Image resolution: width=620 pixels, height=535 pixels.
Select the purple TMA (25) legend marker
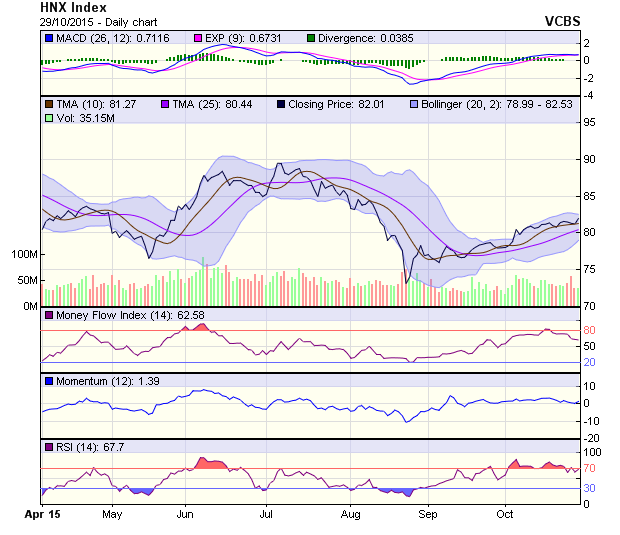(x=166, y=103)
